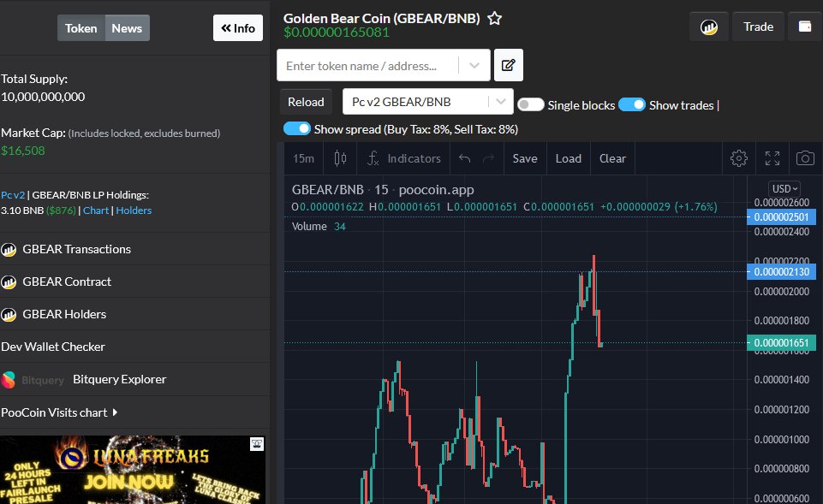823x504 pixels.
Task: Change the 15m timeframe interval
Action: (x=303, y=158)
